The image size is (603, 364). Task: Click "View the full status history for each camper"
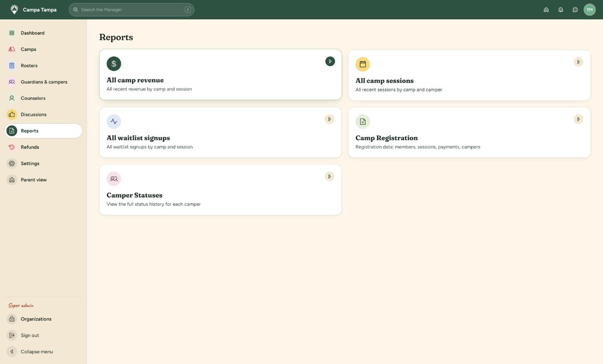click(x=154, y=204)
